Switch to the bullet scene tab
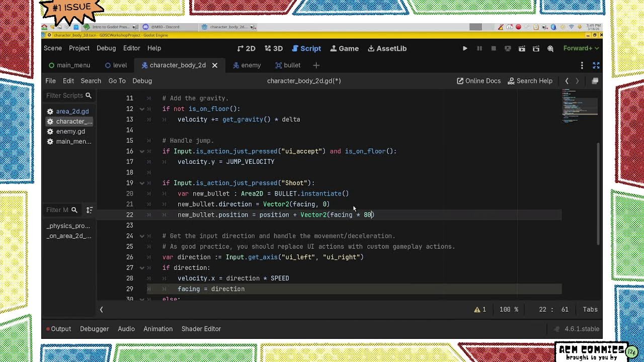The image size is (644, 362). click(288, 65)
